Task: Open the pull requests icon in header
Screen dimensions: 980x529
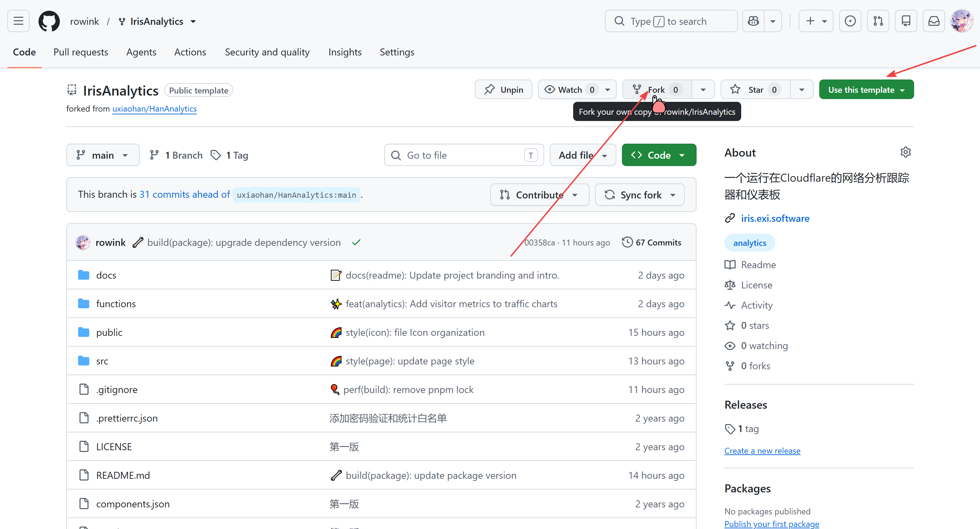Action: [878, 21]
